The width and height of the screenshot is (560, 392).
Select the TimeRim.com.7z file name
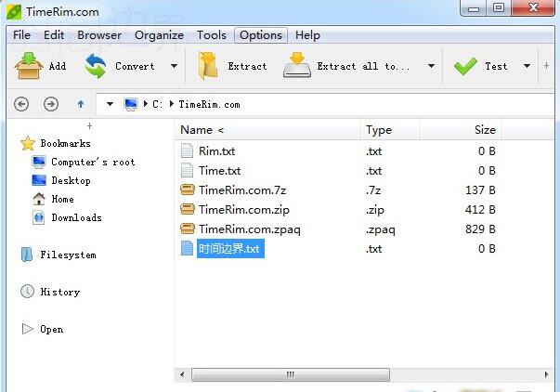[x=242, y=189]
